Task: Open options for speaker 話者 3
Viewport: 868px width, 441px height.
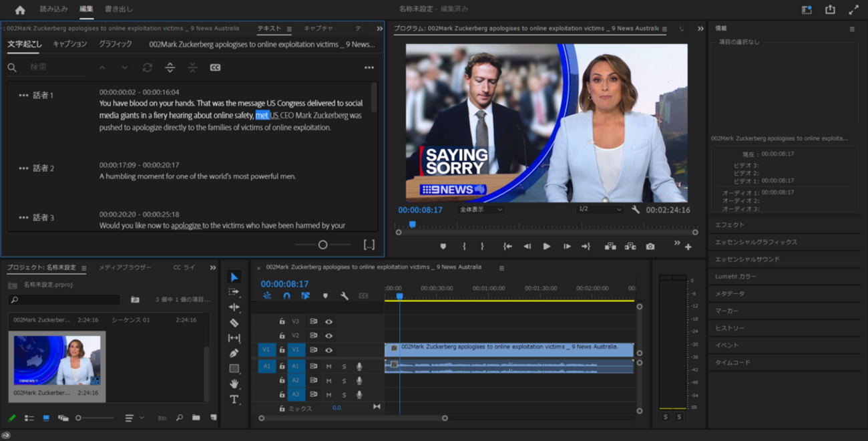Action: pos(23,218)
